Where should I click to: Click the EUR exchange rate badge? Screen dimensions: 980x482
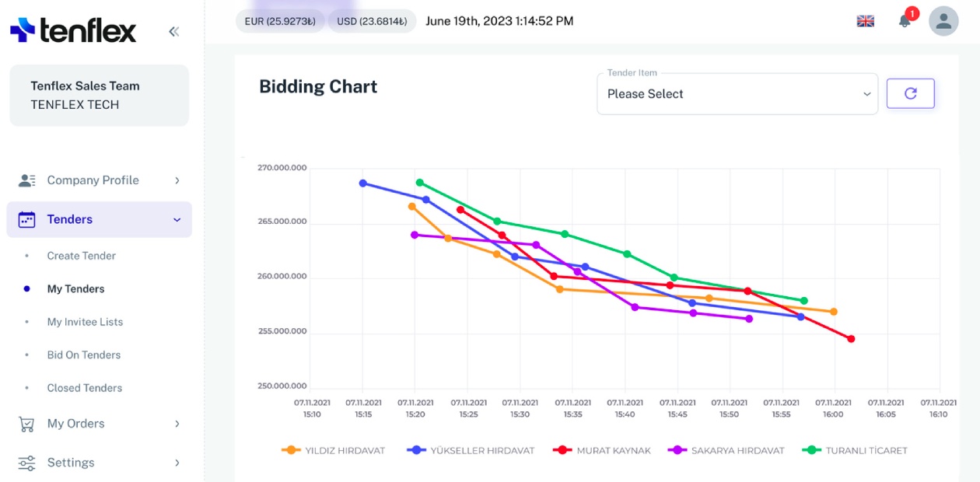coord(280,21)
